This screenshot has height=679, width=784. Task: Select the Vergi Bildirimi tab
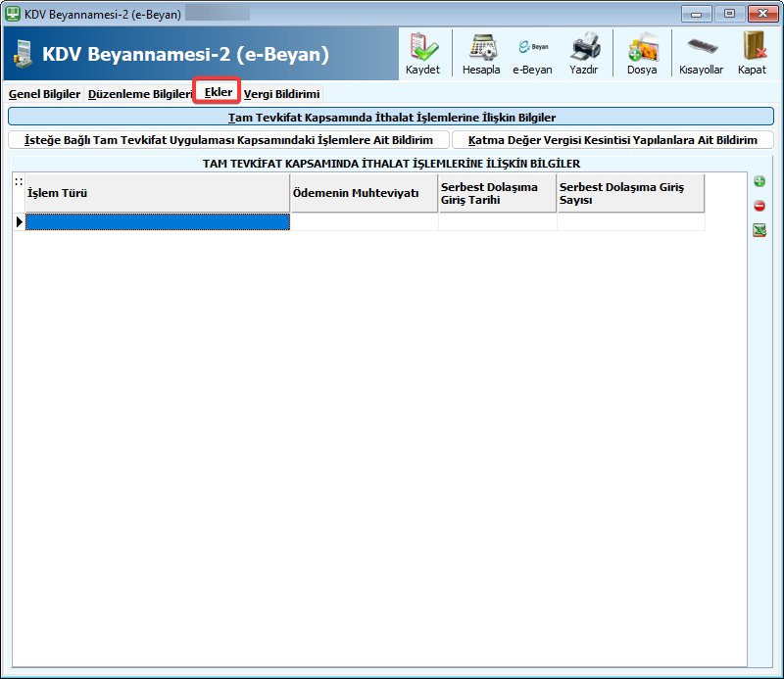click(x=281, y=94)
